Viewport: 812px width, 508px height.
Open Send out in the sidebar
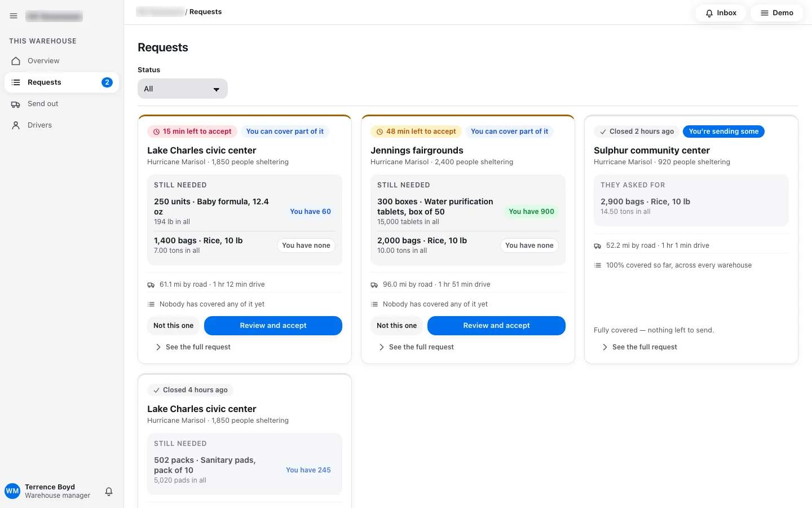coord(62,104)
